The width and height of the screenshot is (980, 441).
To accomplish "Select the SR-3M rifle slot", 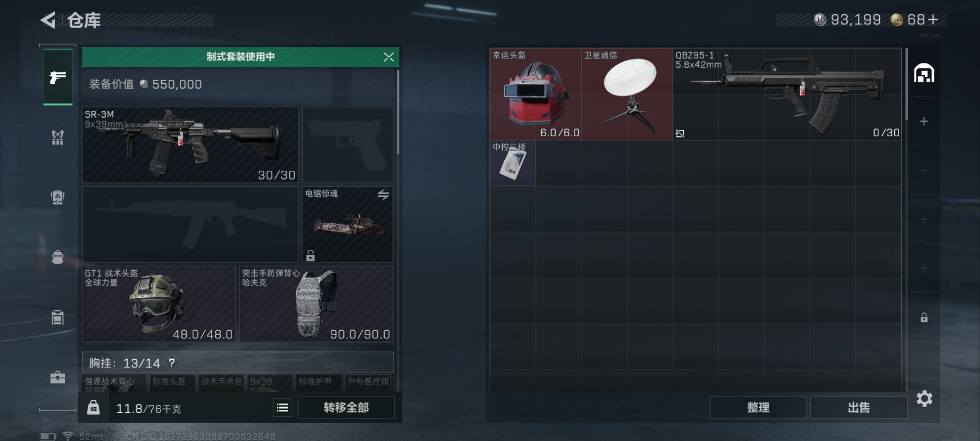I will (x=190, y=145).
